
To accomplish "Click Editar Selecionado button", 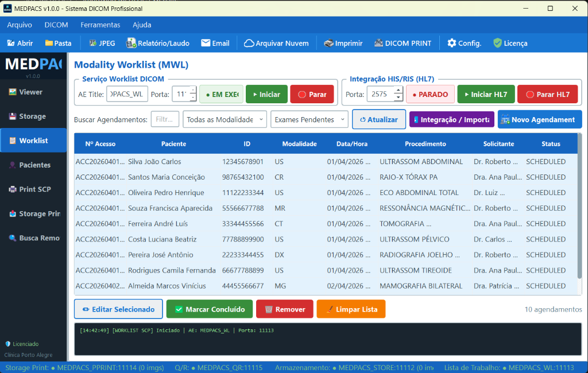I will [x=118, y=309].
